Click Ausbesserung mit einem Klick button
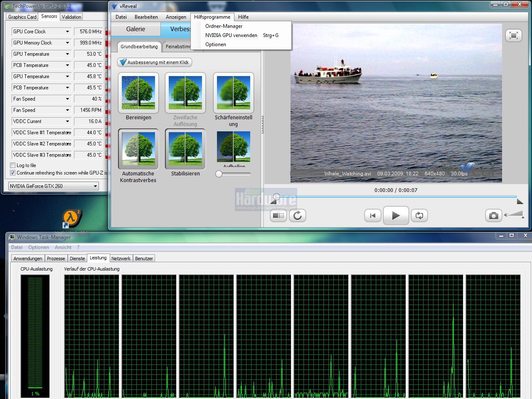Image resolution: width=532 pixels, height=399 pixels. click(155, 62)
